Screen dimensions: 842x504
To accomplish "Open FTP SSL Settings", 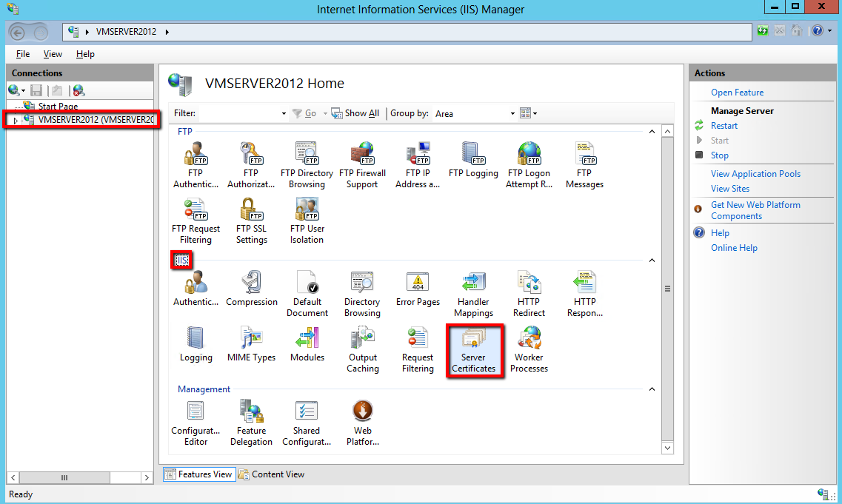I will pos(251,220).
